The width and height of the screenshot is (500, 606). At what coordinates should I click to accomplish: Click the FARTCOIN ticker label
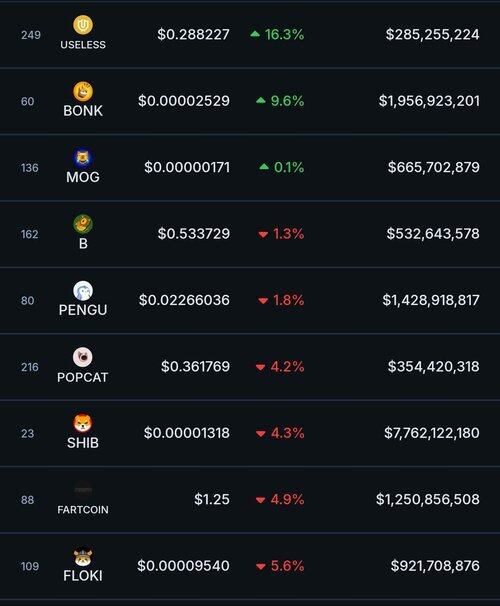tap(83, 510)
